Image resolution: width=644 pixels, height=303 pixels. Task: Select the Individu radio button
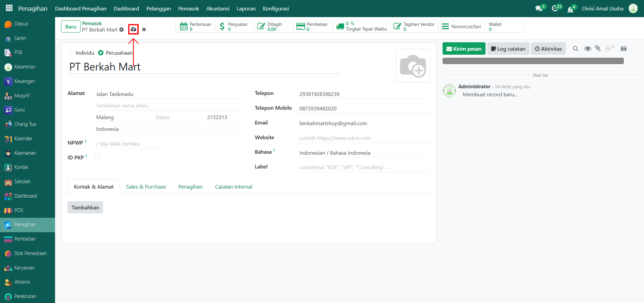coord(70,53)
